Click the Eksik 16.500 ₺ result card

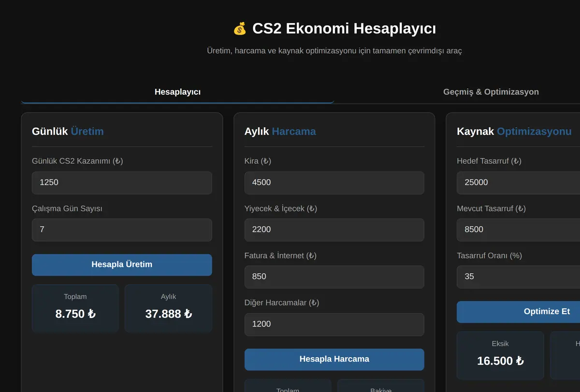500,355
